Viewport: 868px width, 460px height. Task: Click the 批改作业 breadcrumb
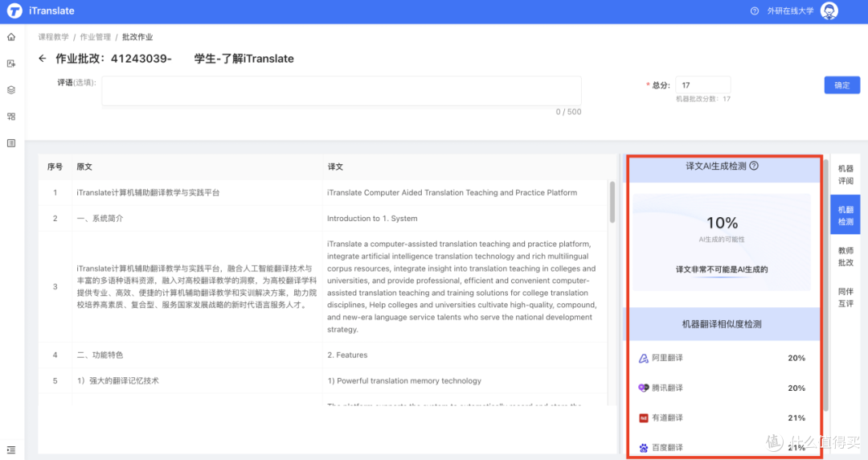coord(137,37)
